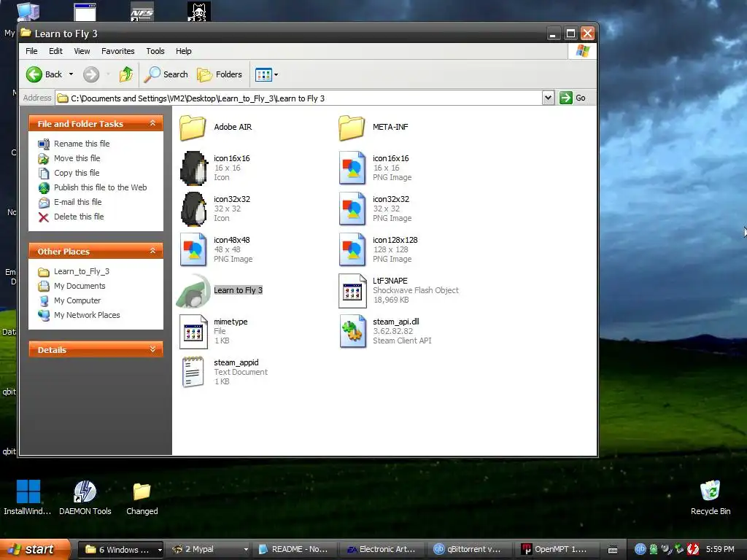Open the 6 Windows taskbar group
Screen dimensions: 747x560
(x=120, y=550)
